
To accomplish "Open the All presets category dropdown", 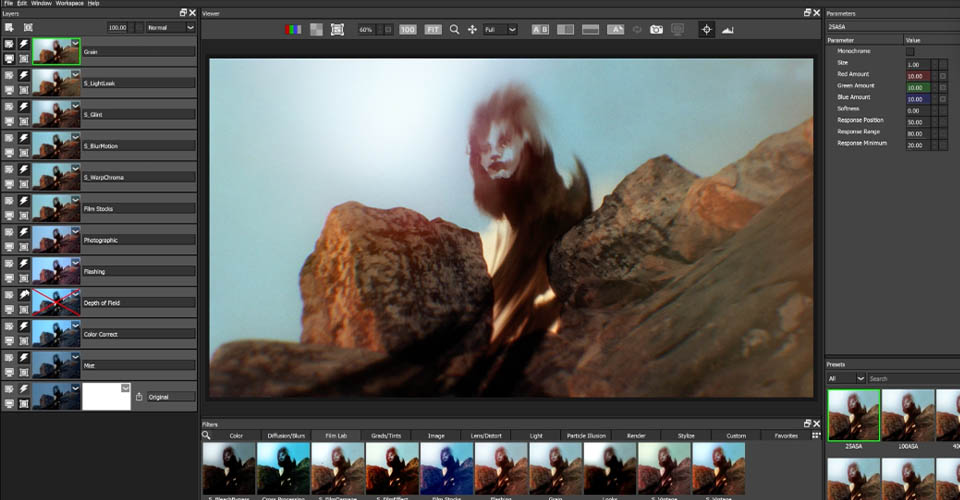I will [x=846, y=378].
